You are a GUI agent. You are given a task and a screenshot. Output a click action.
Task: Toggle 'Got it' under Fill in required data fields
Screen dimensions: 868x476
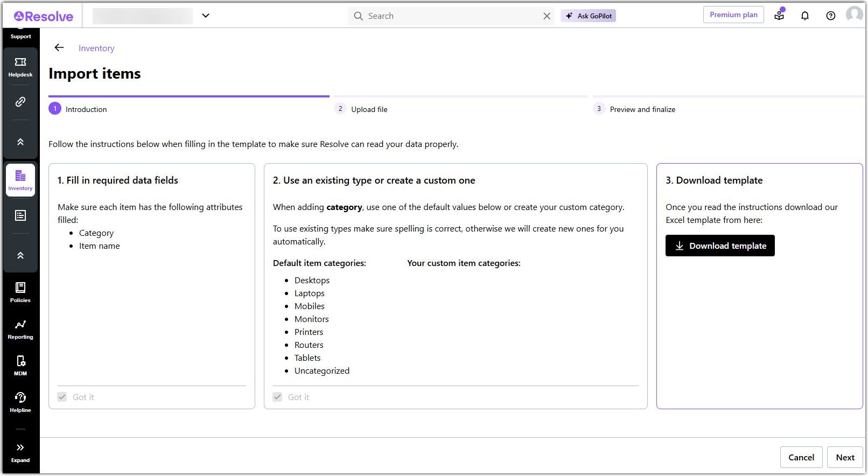click(x=62, y=397)
